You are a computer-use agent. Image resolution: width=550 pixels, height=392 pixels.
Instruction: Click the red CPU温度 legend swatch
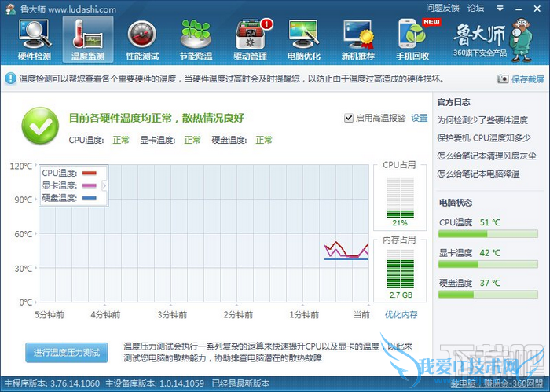[90, 173]
